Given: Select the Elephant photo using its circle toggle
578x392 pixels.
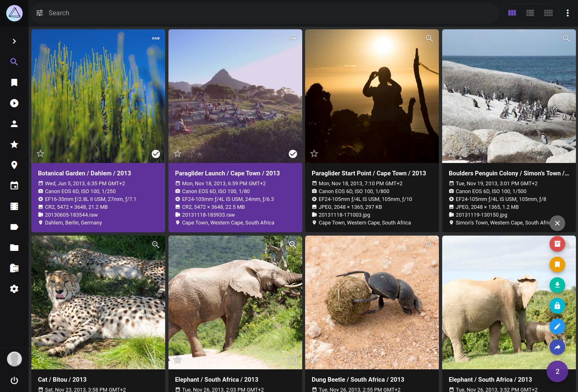Looking at the screenshot, I should [293, 360].
